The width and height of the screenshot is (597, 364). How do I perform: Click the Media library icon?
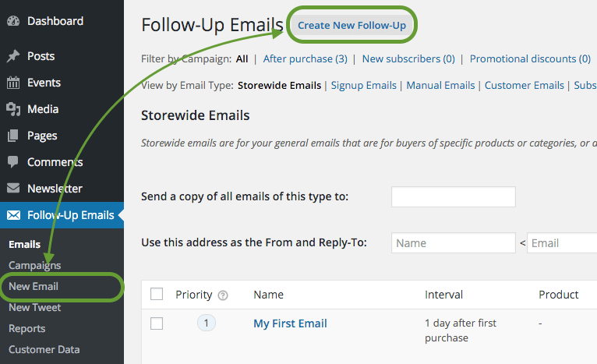(x=12, y=109)
